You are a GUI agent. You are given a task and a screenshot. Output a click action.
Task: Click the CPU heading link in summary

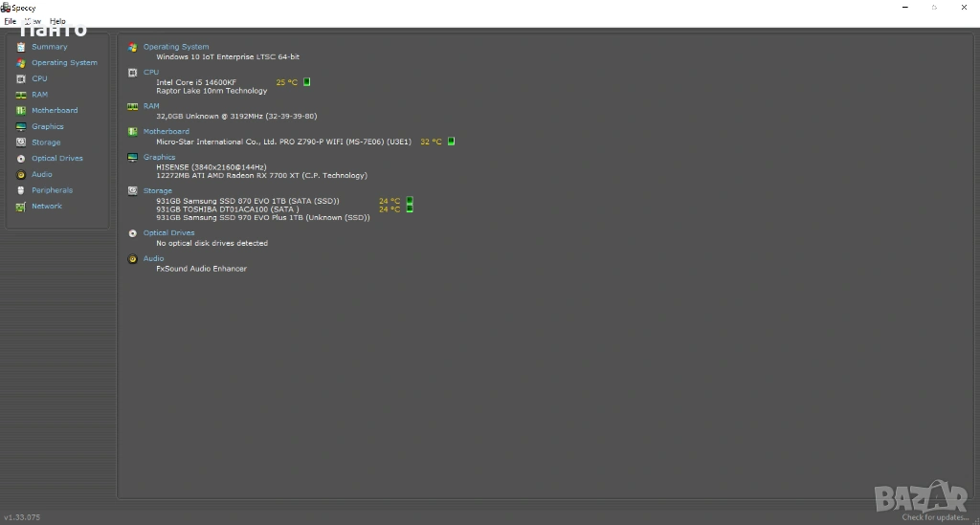point(151,73)
